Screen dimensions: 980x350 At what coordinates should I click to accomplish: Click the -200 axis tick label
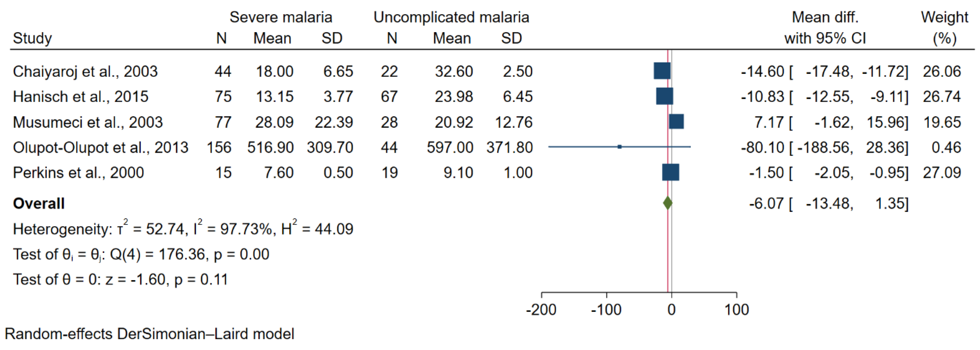pyautogui.click(x=541, y=309)
